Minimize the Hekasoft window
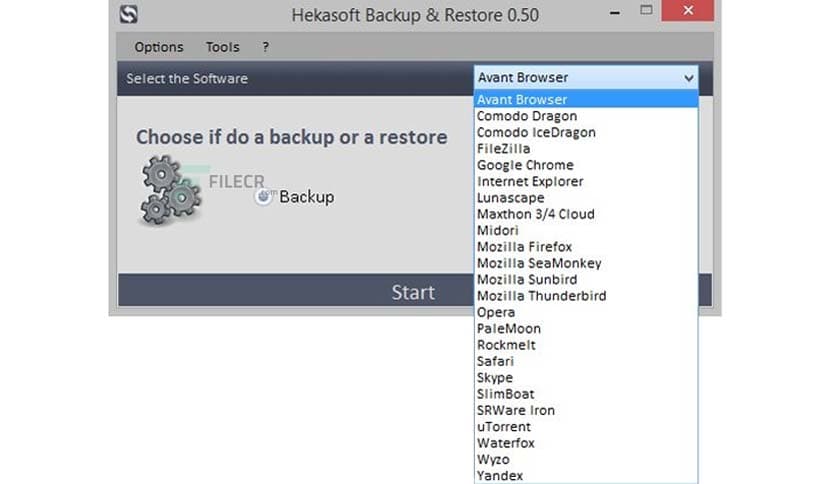Image resolution: width=836 pixels, height=484 pixels. tap(615, 12)
